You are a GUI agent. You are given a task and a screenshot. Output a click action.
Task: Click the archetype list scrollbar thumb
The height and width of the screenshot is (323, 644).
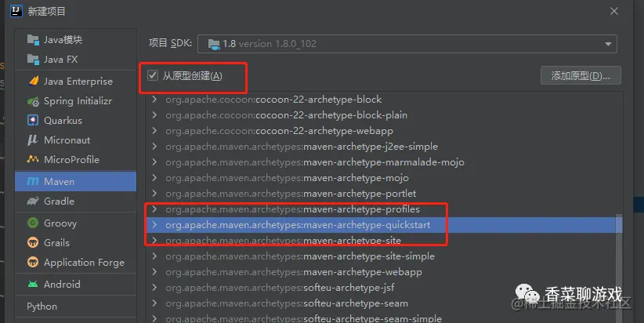(620, 268)
